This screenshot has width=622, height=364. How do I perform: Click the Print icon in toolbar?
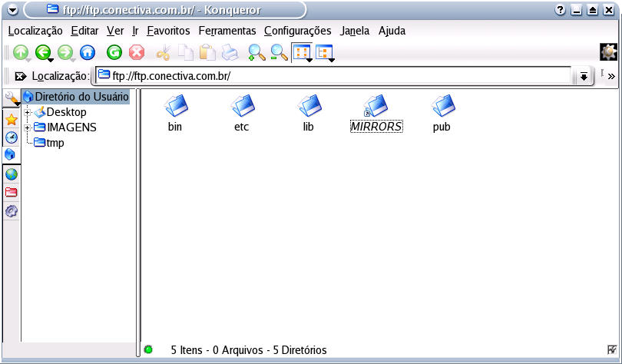point(230,52)
